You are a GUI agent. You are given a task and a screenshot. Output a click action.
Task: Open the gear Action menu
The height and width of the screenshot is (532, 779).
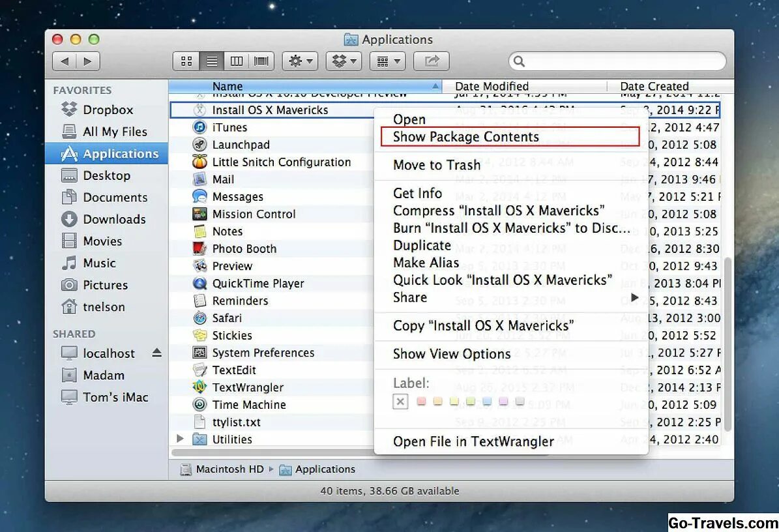point(300,61)
